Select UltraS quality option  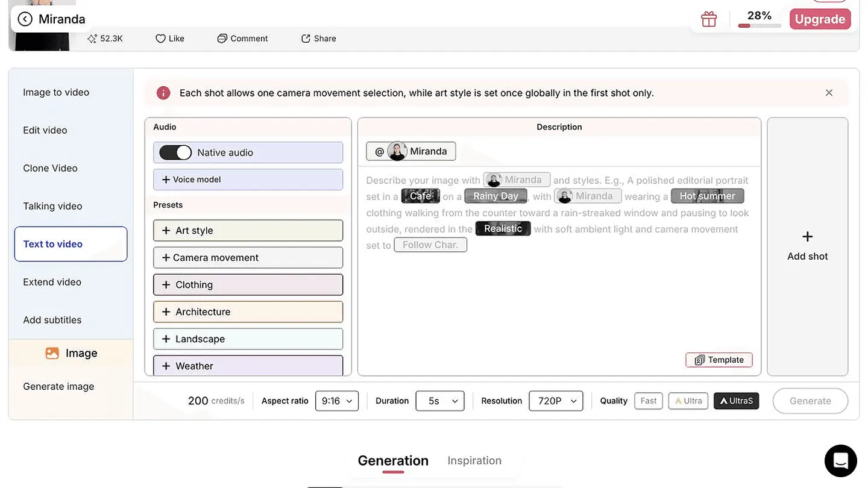(x=737, y=401)
